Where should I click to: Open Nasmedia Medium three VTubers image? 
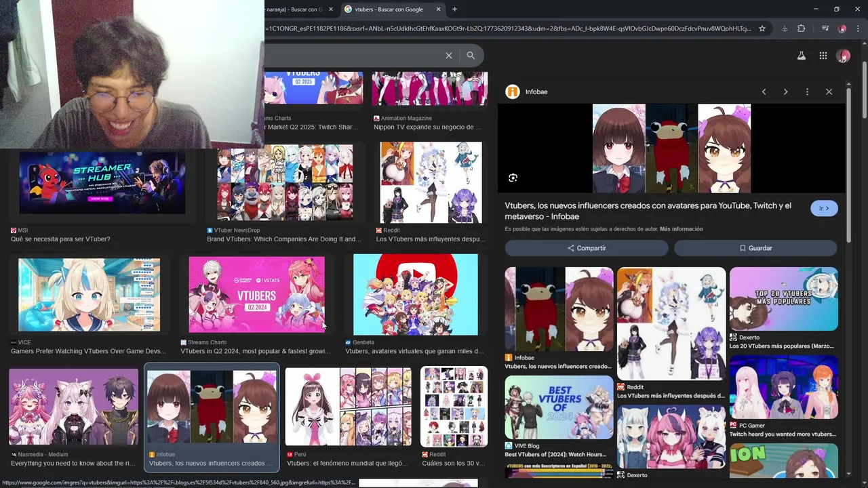(73, 407)
